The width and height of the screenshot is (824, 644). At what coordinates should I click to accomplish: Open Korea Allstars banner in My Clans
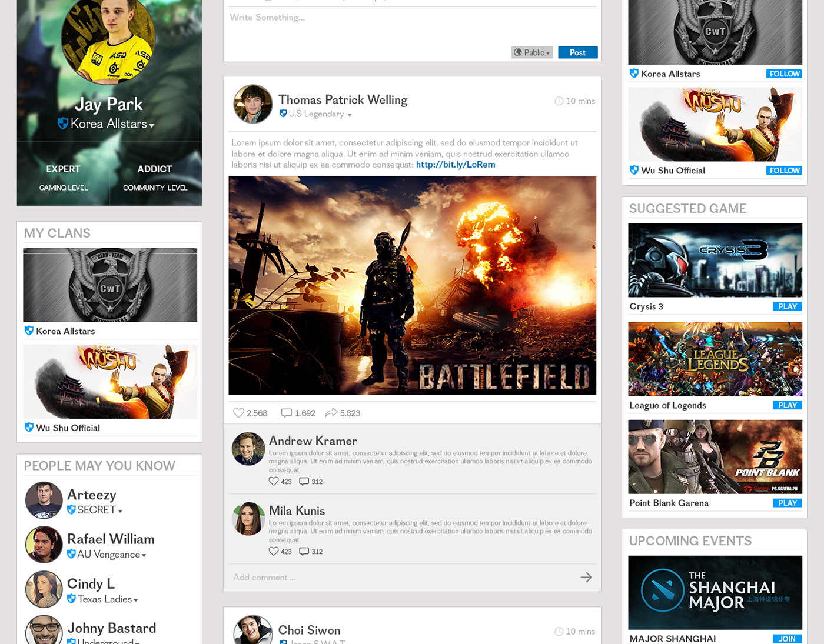(110, 285)
